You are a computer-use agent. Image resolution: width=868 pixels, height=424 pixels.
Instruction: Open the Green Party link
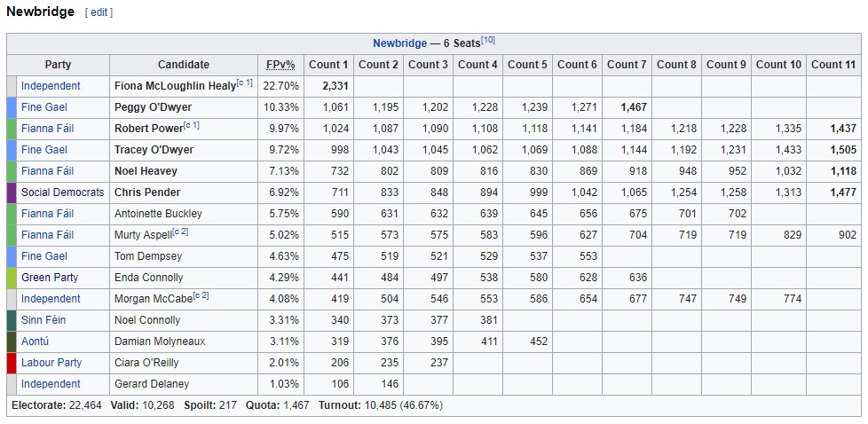(x=50, y=278)
